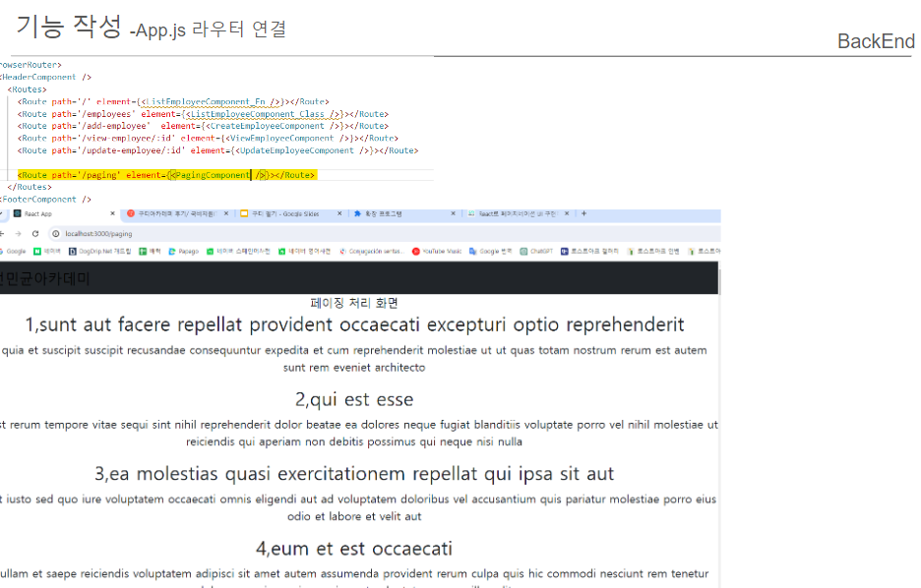Open the YouTube Music bookmark

[x=437, y=251]
